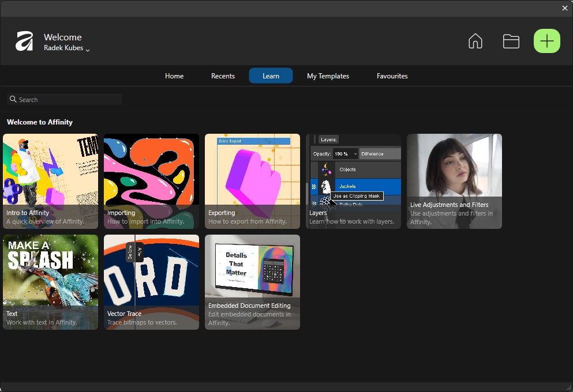Click the Affinity logo icon
The height and width of the screenshot is (392, 573).
(24, 42)
